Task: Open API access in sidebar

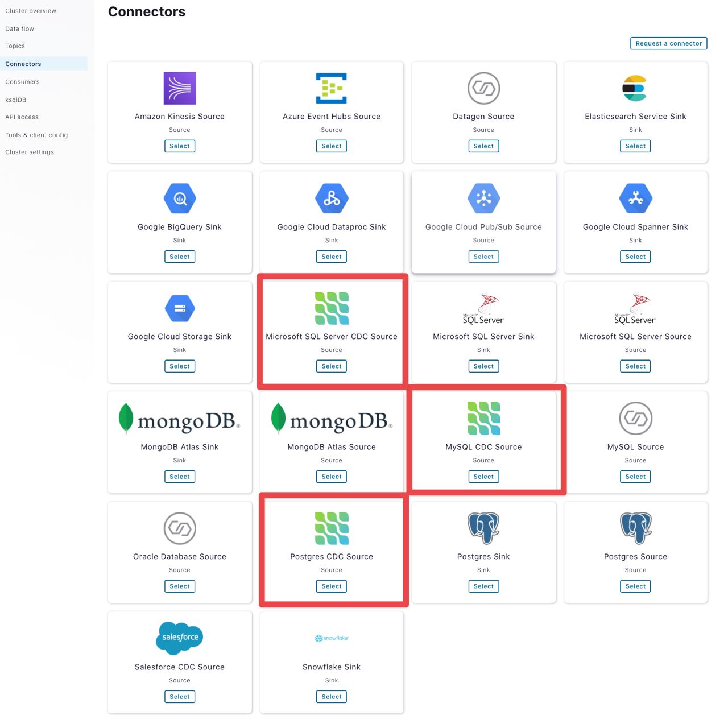Action: click(22, 117)
